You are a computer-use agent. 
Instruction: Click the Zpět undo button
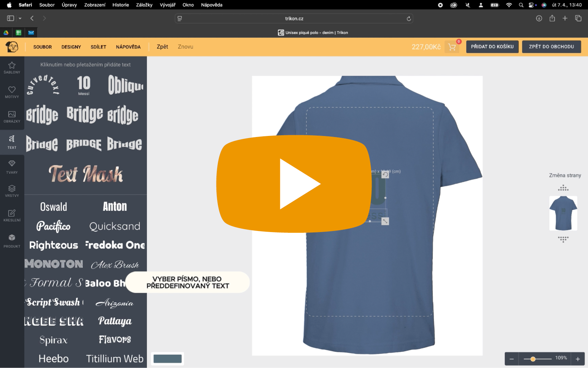(162, 47)
